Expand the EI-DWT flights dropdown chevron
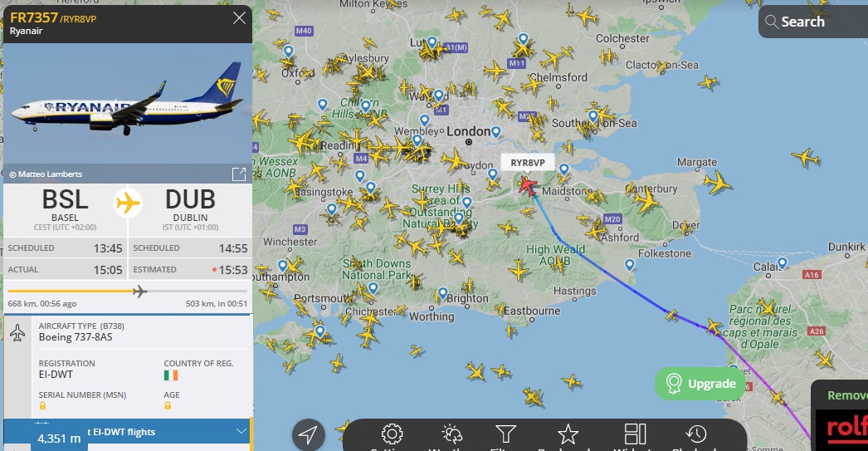Screen dimensions: 868x451 click(x=241, y=431)
